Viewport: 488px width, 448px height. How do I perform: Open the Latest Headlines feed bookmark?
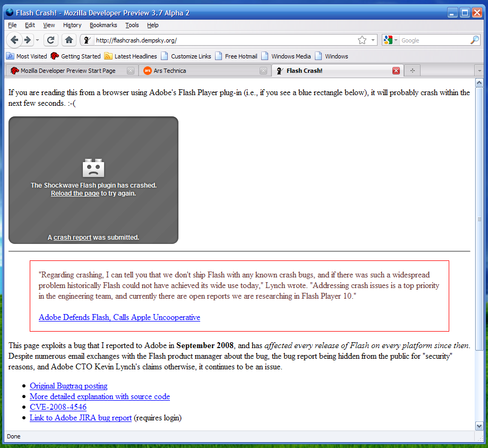click(x=131, y=56)
